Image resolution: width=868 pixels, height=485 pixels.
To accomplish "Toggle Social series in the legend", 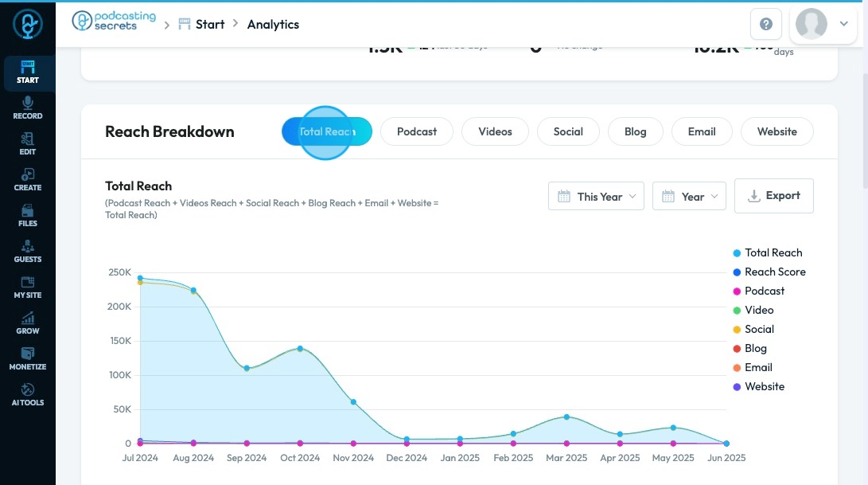I will (753, 329).
